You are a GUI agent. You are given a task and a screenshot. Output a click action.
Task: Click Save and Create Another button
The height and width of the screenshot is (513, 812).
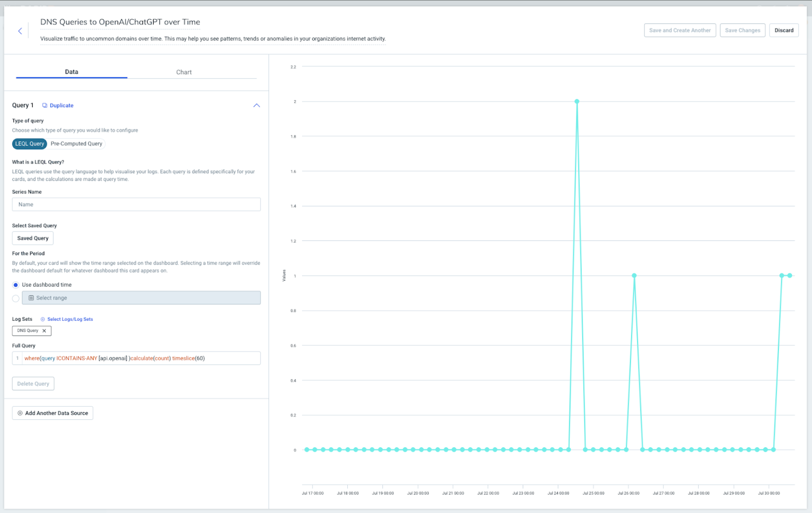[680, 30]
